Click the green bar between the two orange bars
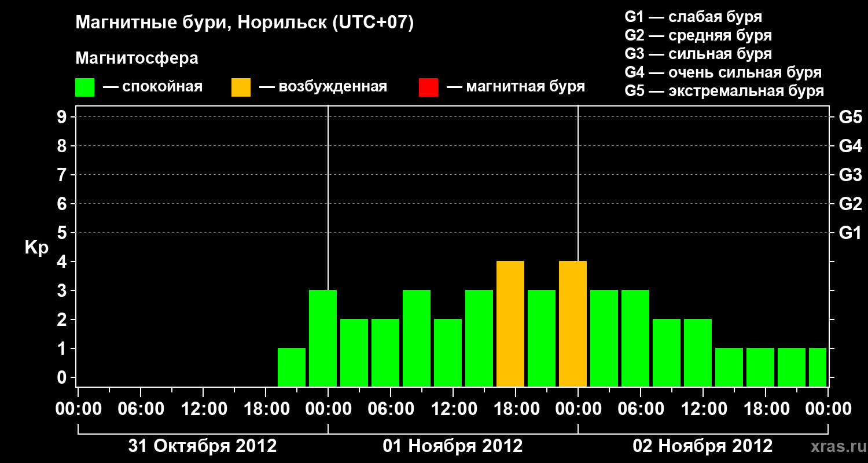868x463 pixels. point(542,338)
